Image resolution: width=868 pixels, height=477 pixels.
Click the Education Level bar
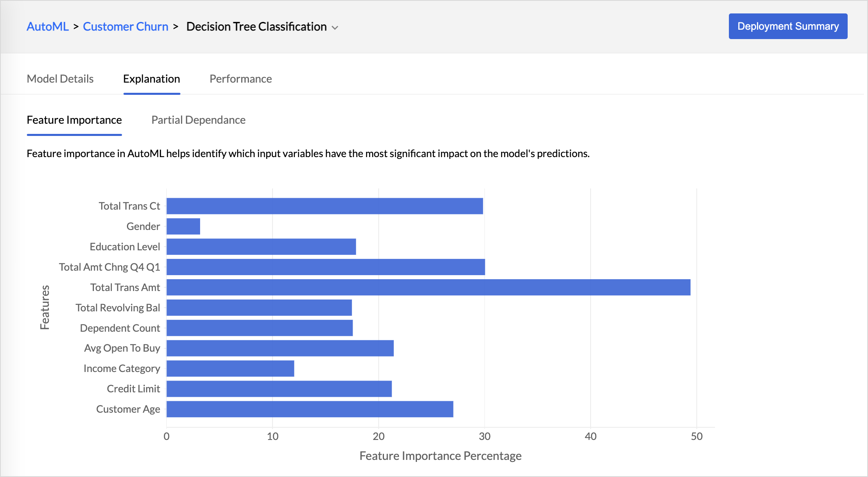coord(261,247)
